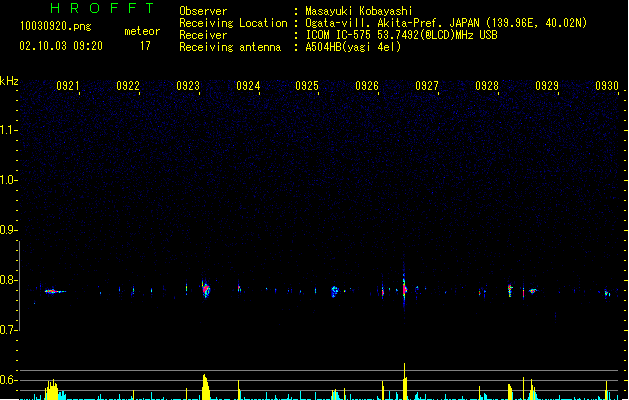Click time marker 0927

point(427,86)
